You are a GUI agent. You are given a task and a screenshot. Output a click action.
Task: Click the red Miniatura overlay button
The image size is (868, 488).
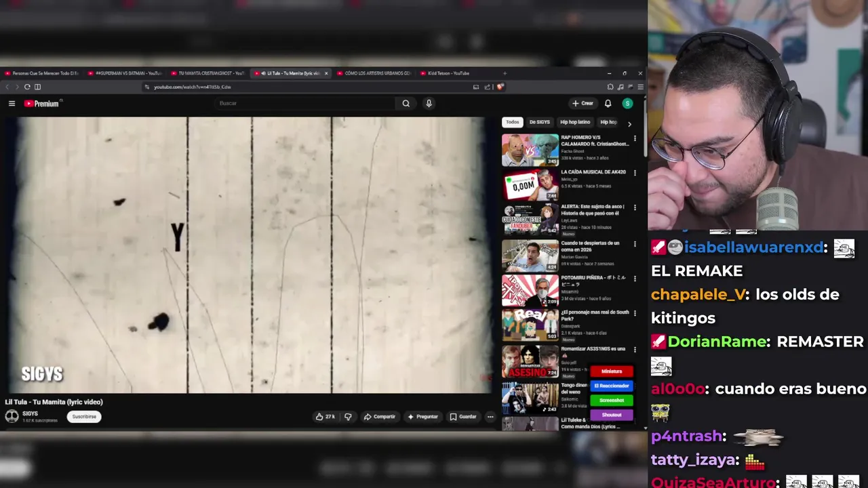[x=612, y=371]
